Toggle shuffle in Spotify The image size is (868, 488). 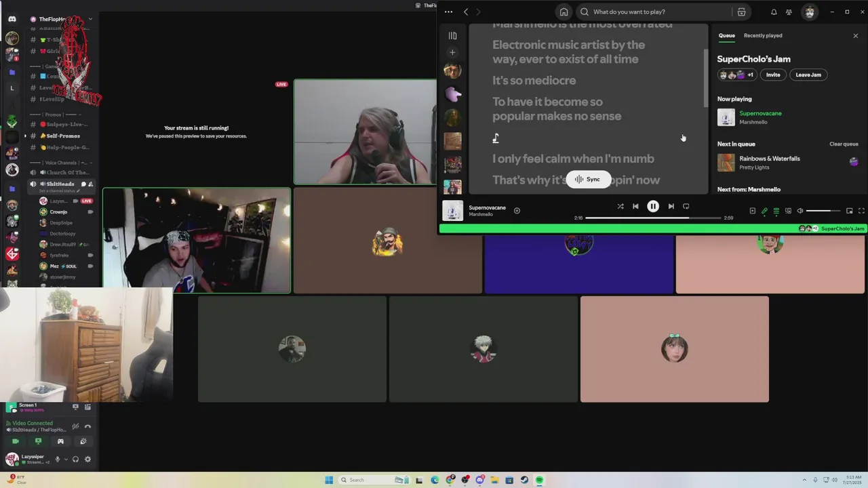[620, 207]
